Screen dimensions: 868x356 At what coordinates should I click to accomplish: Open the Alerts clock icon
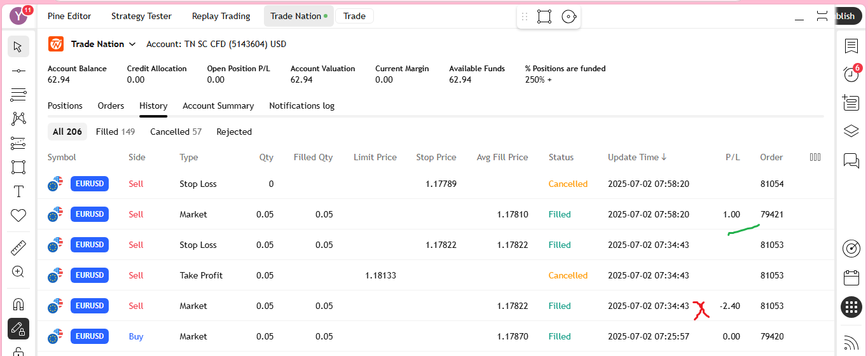[x=851, y=74]
